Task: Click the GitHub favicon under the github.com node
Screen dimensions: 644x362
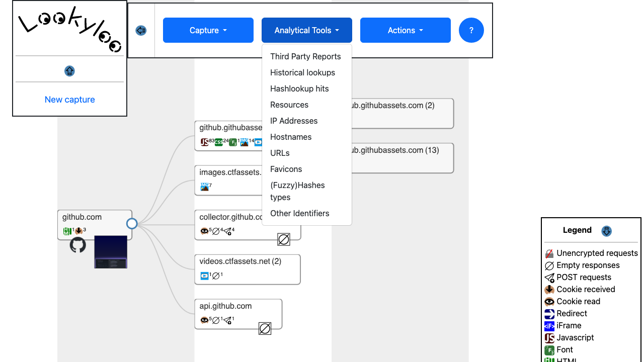Action: click(x=77, y=245)
